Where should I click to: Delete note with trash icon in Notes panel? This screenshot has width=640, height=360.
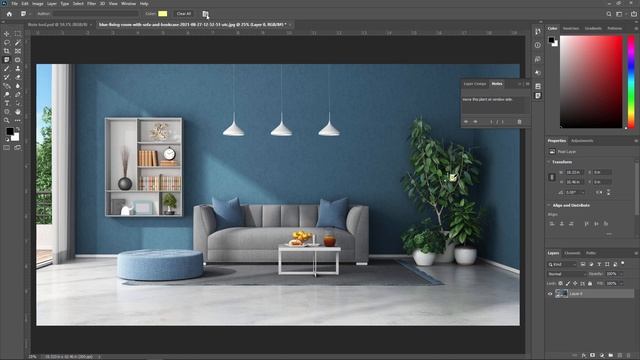click(x=519, y=122)
